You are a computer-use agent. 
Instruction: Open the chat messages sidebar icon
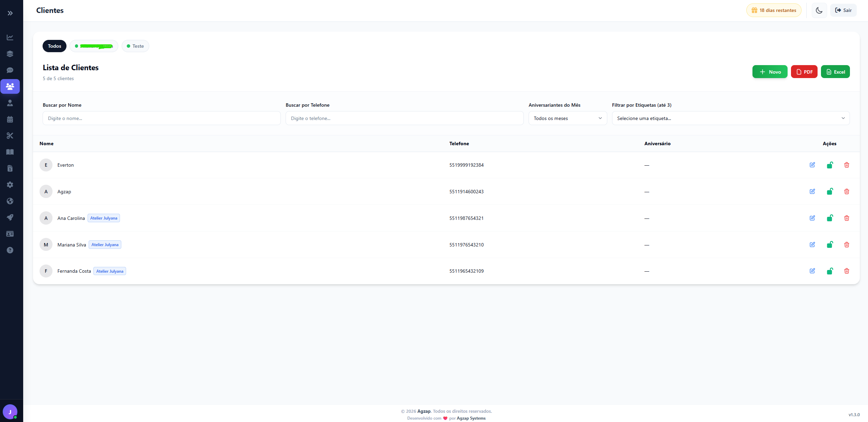(x=10, y=70)
